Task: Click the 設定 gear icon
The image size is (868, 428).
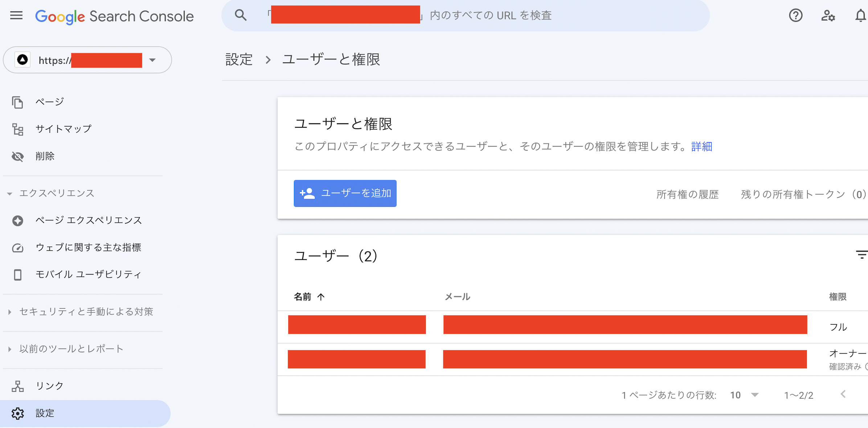Action: (x=17, y=413)
